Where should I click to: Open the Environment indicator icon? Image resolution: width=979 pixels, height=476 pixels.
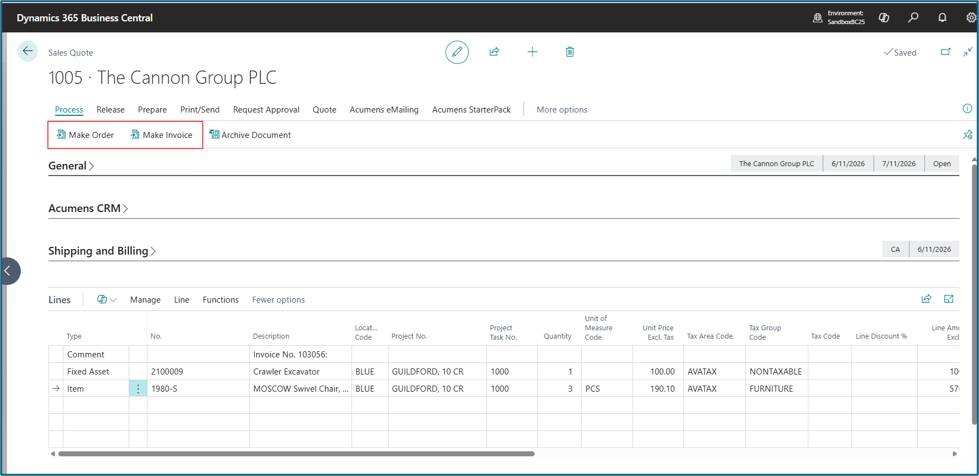click(x=817, y=18)
